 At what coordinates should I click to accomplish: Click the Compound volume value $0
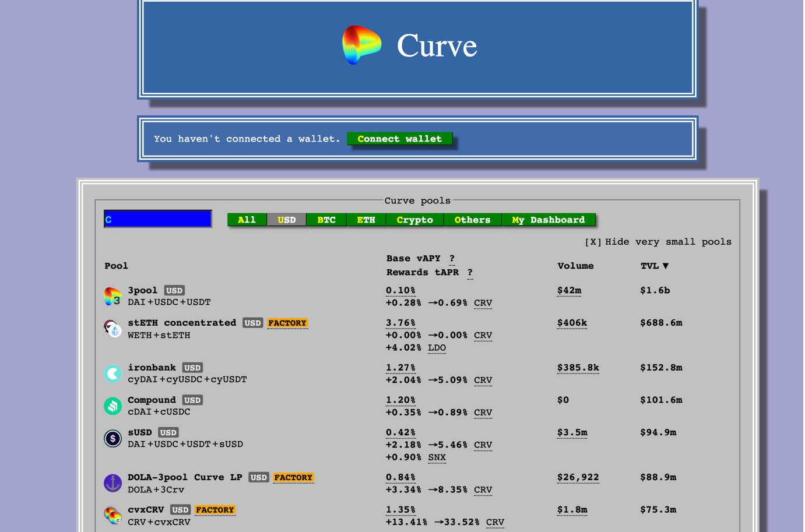pos(563,400)
